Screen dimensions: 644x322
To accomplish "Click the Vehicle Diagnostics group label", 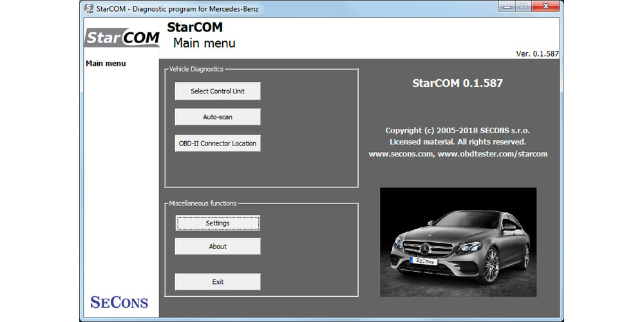I will pyautogui.click(x=196, y=69).
